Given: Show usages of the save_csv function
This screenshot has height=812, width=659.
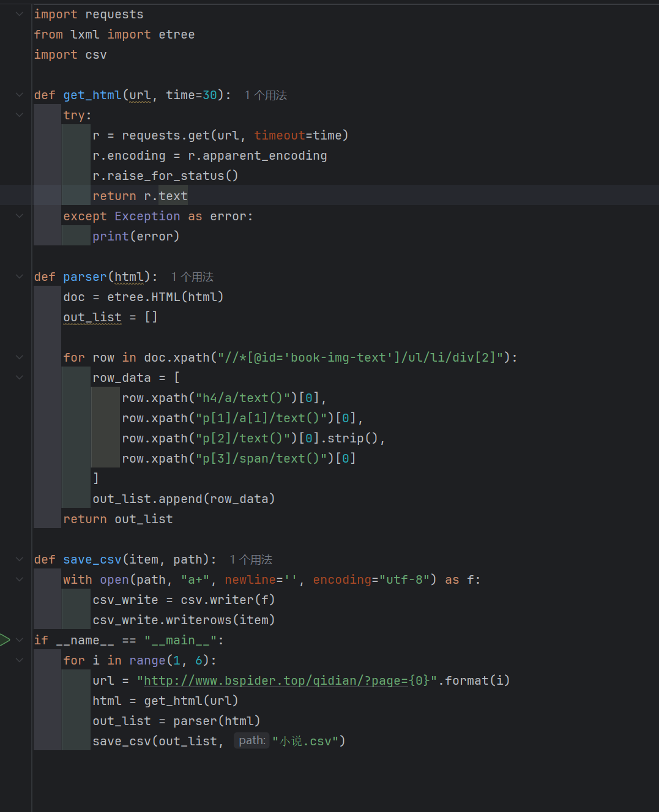Looking at the screenshot, I should [x=251, y=559].
